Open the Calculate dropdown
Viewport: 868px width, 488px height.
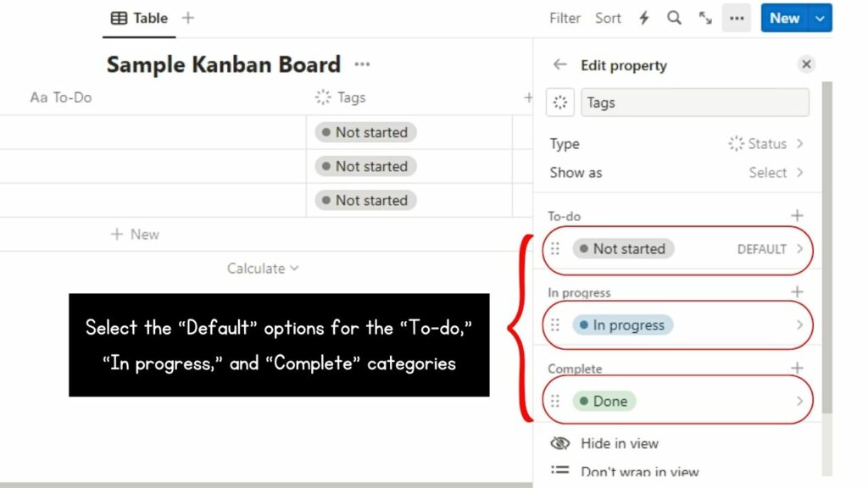pos(262,268)
